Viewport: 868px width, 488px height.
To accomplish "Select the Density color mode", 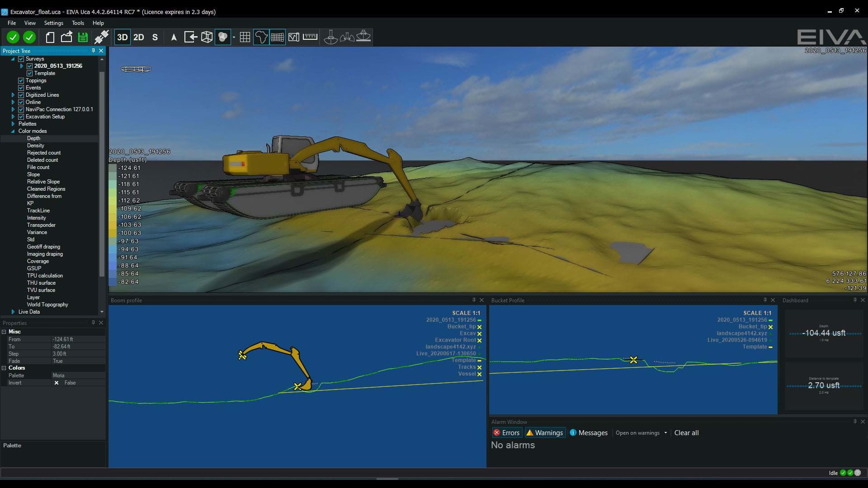I will (x=36, y=145).
